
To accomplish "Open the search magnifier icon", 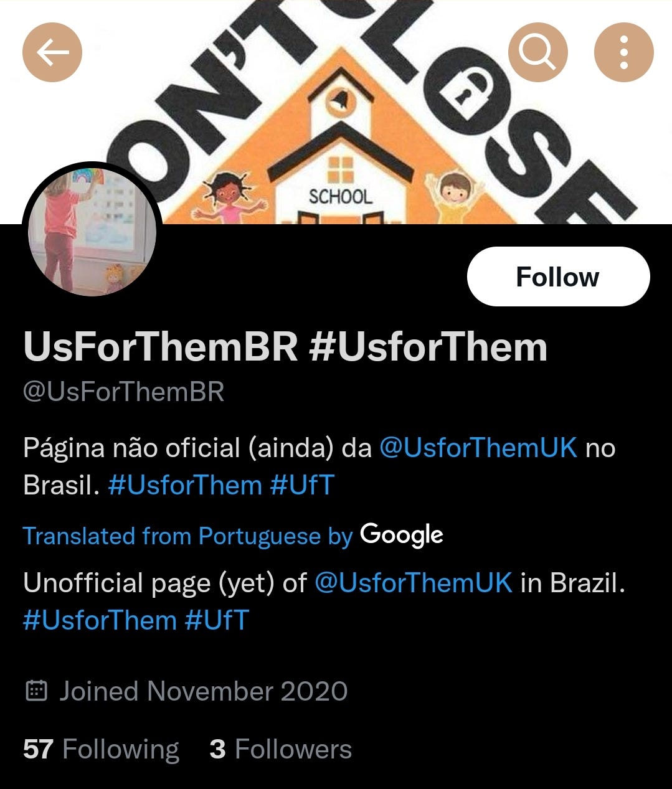I will tap(537, 52).
